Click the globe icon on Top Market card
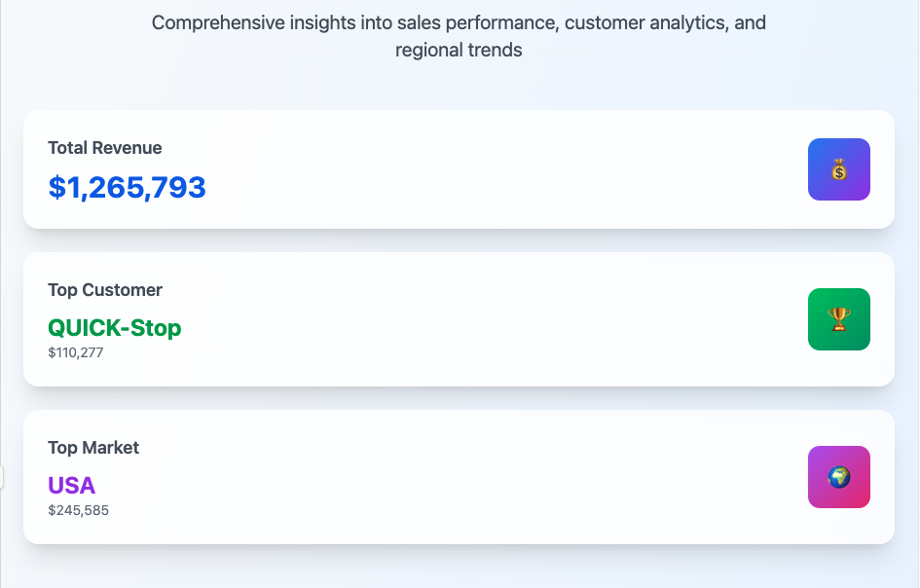The height and width of the screenshot is (588, 920). click(838, 477)
